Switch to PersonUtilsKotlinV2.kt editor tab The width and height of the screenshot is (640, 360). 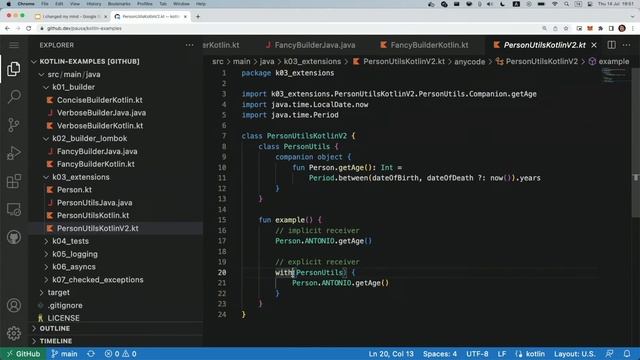tap(544, 45)
